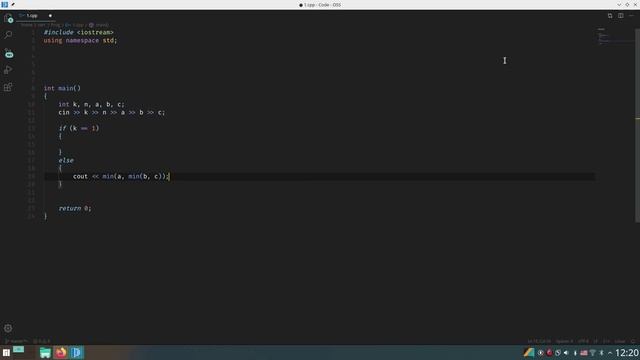Open the Manjaro application launcher menu

(x=6, y=353)
